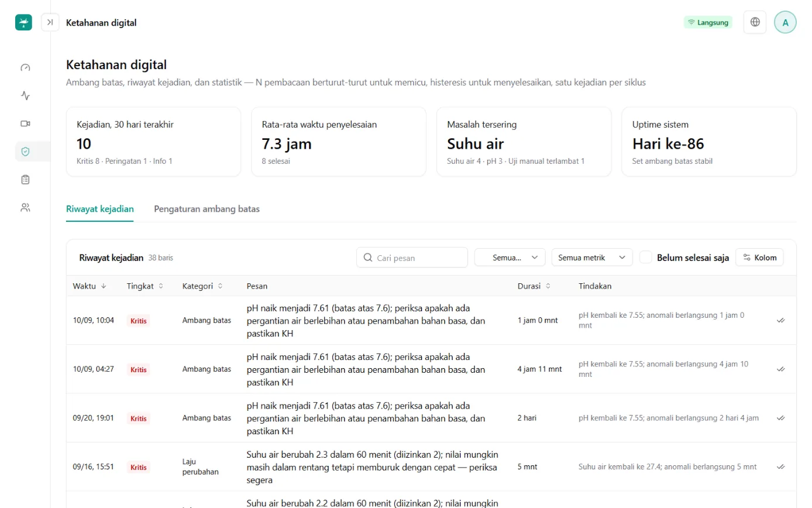Click the 38 baris row count
The width and height of the screenshot is (812, 508).
[161, 258]
